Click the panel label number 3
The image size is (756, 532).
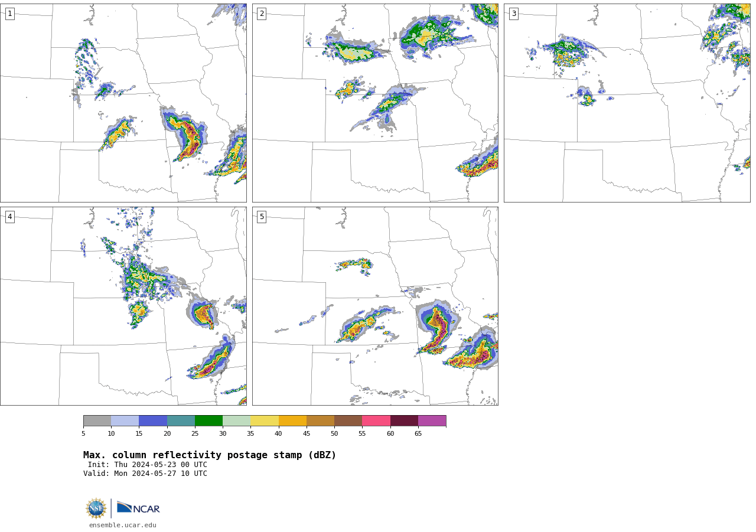[513, 14]
